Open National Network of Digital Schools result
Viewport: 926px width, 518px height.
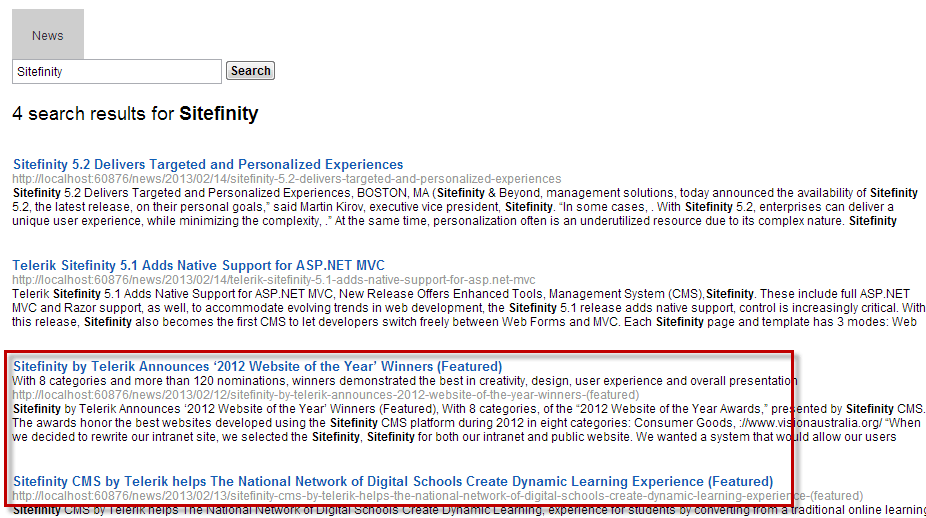393,481
